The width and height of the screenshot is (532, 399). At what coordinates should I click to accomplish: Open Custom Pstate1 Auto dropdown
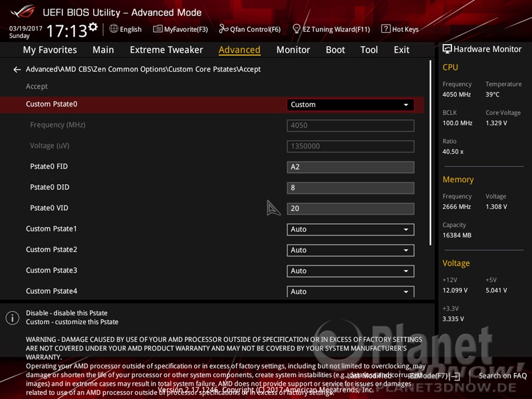pos(350,229)
